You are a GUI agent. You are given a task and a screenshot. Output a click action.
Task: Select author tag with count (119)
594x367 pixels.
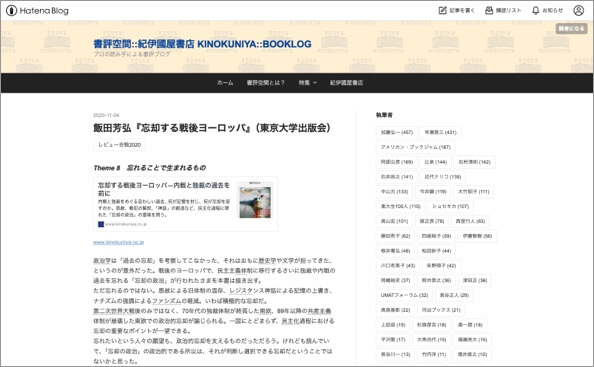point(433,192)
